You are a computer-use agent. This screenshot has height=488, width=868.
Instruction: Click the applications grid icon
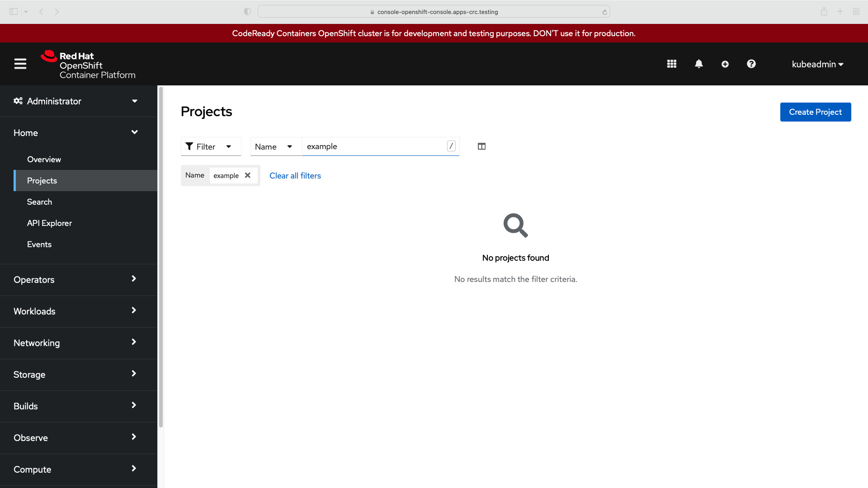(x=672, y=64)
